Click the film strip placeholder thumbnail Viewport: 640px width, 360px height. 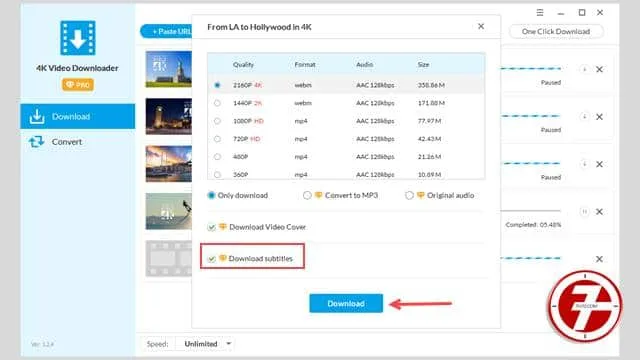coord(169,258)
